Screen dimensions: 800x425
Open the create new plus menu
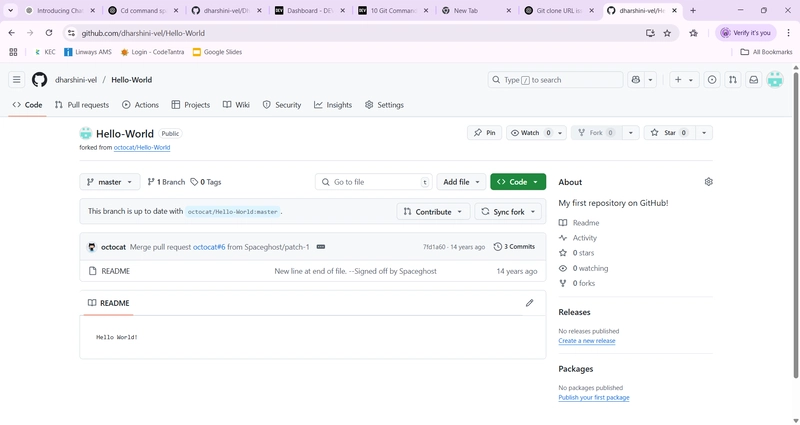[684, 80]
